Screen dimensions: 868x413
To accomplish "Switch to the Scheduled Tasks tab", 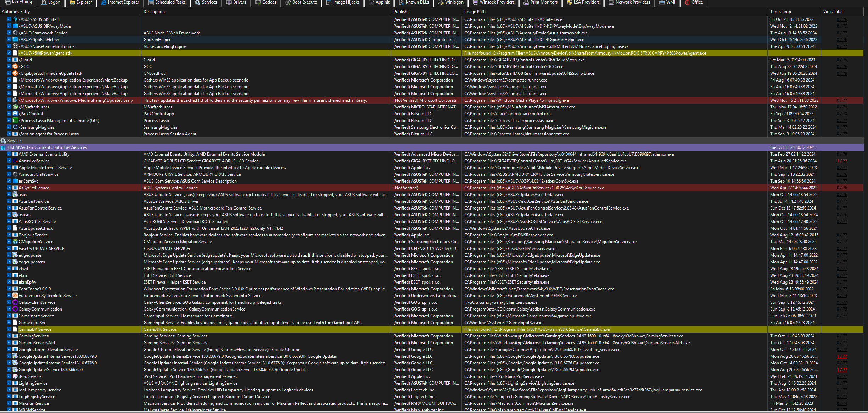I will tap(167, 2).
